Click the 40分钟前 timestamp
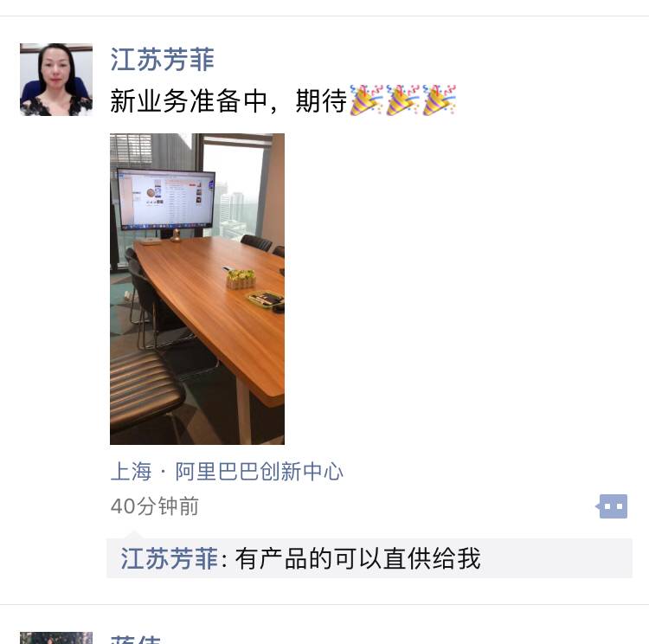The height and width of the screenshot is (644, 649). coord(155,506)
